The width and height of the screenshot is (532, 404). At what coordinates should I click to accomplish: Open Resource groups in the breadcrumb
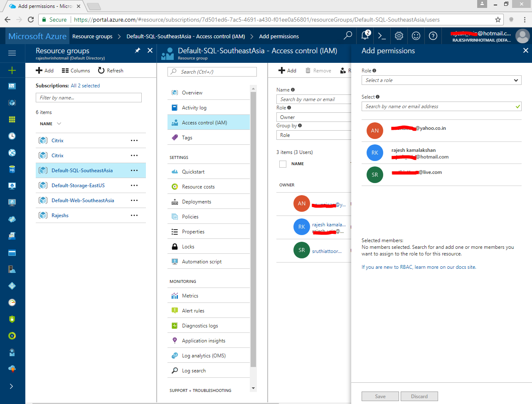[92, 36]
